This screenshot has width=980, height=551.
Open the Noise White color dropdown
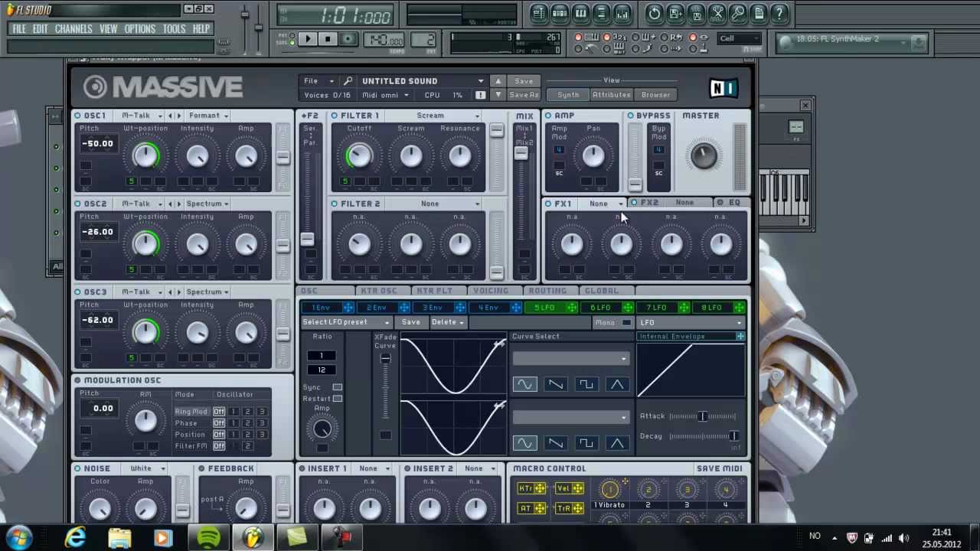[148, 468]
